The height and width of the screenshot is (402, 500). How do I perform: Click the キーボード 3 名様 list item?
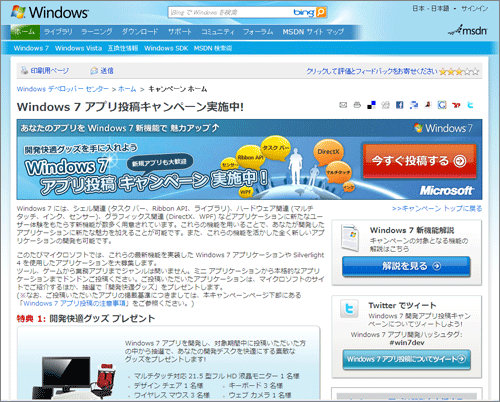[256, 386]
